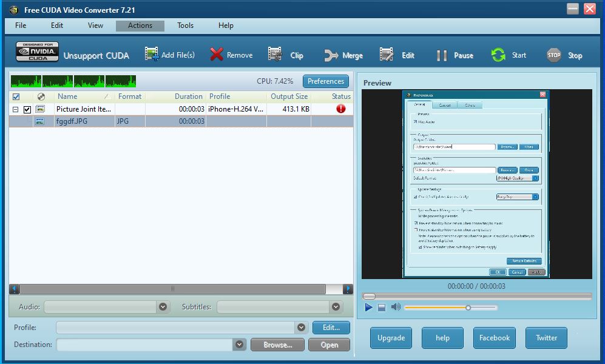Screen dimensions: 605x364
Task: Open the Audio dropdown
Action: click(x=163, y=307)
